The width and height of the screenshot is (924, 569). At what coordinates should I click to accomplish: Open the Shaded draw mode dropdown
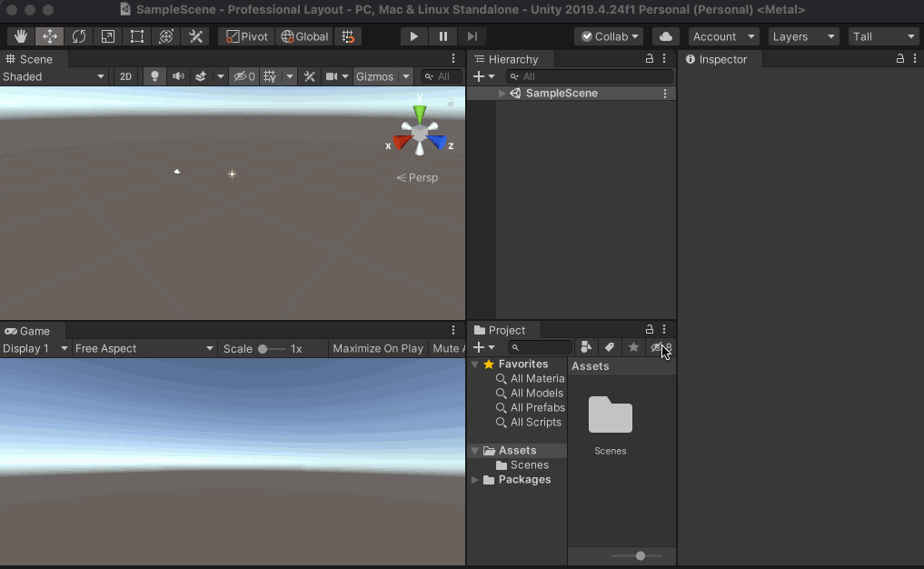[x=53, y=76]
